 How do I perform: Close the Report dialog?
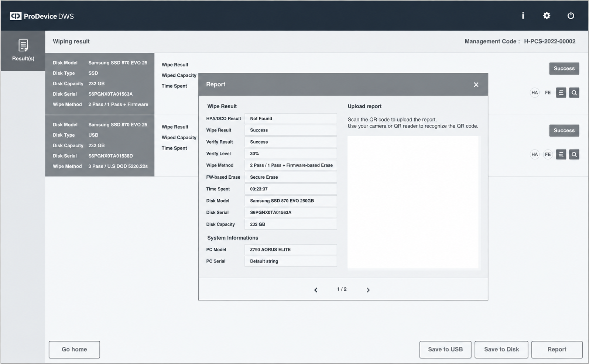pyautogui.click(x=476, y=85)
